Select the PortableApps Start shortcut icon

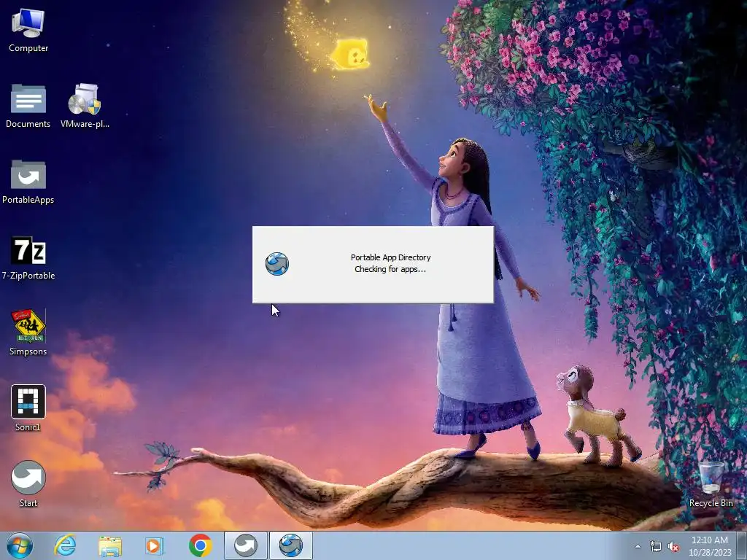point(28,484)
